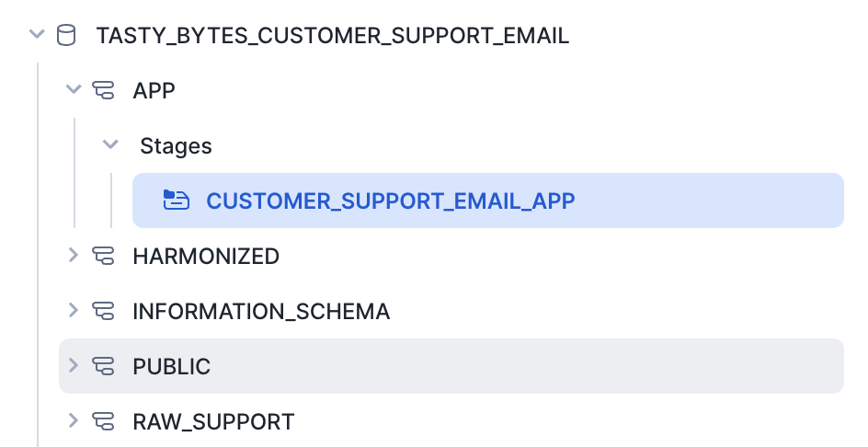
Task: Collapse the Stages group chevron
Action: point(110,145)
